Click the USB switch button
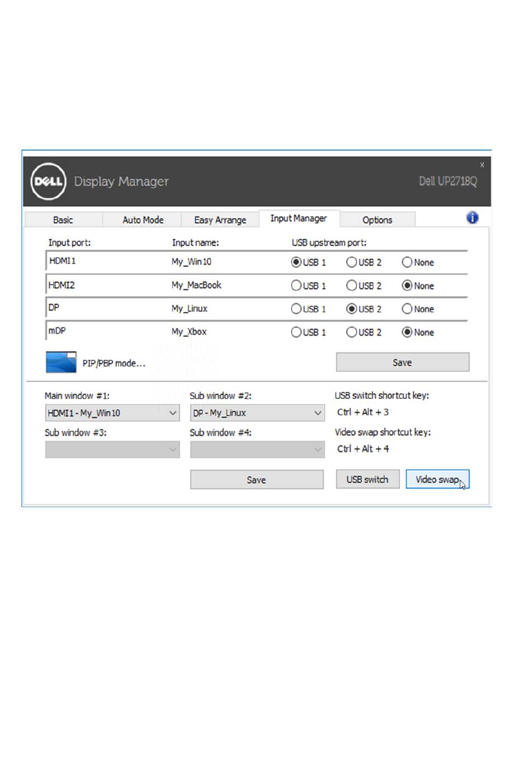 [x=367, y=479]
